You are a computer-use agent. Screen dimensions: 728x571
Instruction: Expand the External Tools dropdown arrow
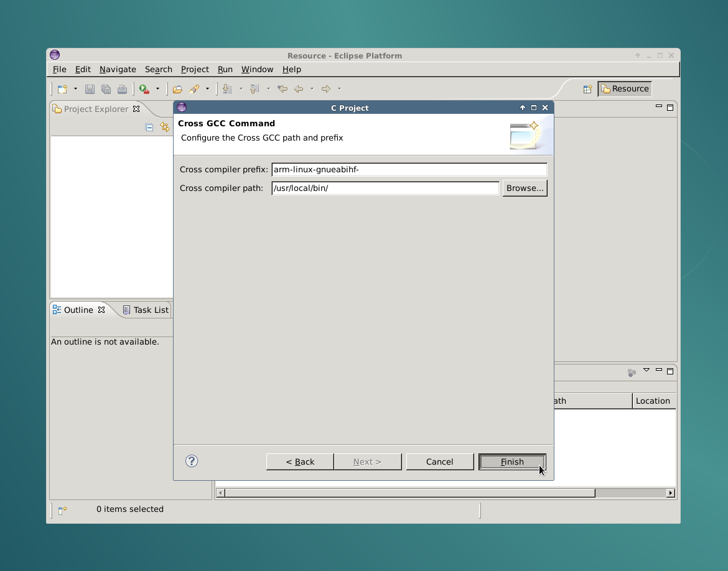(x=157, y=89)
